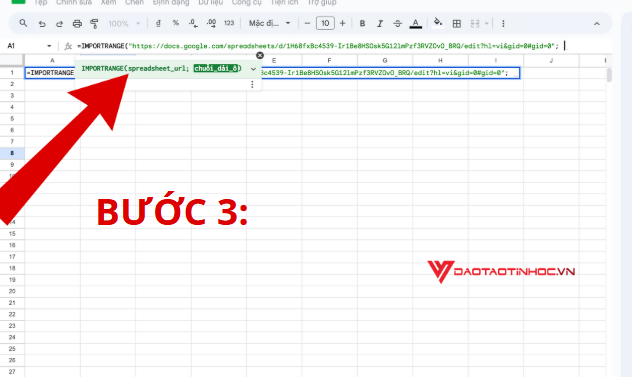Select row 20 header
The image size is (632, 377).
tap(12, 291)
